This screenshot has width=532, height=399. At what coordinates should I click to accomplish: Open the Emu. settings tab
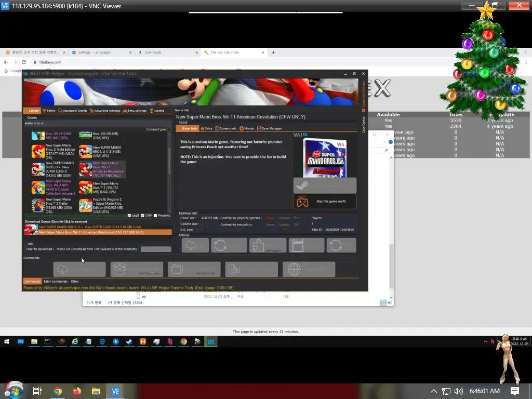coord(135,111)
